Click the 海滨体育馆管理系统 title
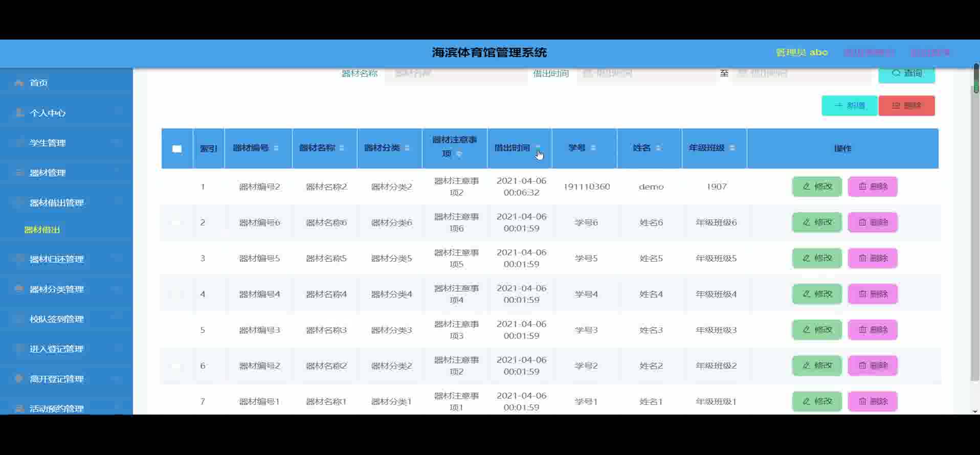 [x=489, y=53]
